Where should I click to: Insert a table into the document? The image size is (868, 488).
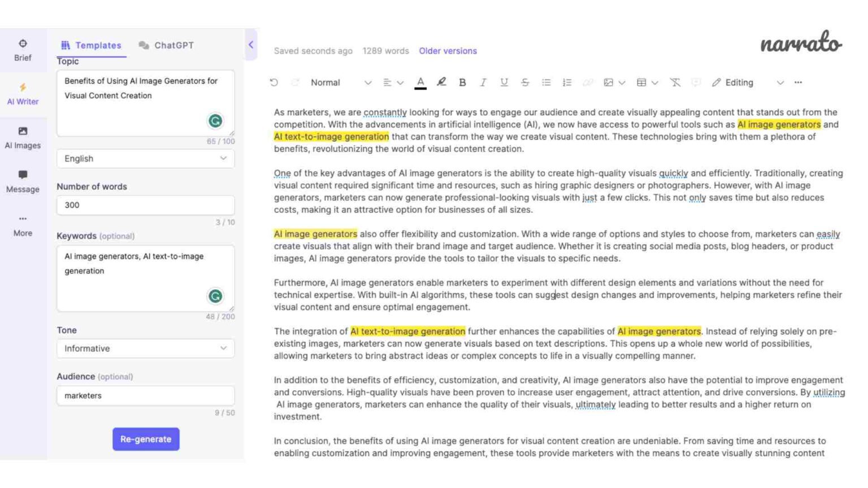[643, 82]
